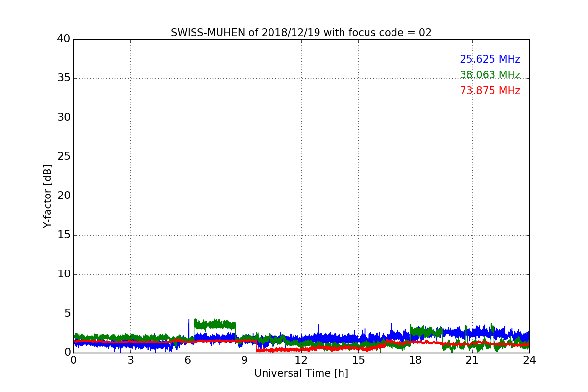Click the x-axis tick label '9'

tap(245, 360)
